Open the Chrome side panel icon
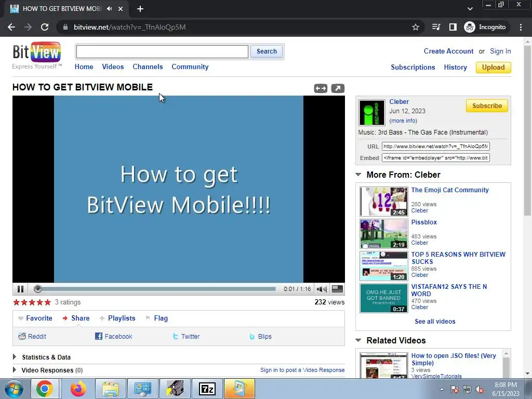This screenshot has height=399, width=532. pos(453,27)
